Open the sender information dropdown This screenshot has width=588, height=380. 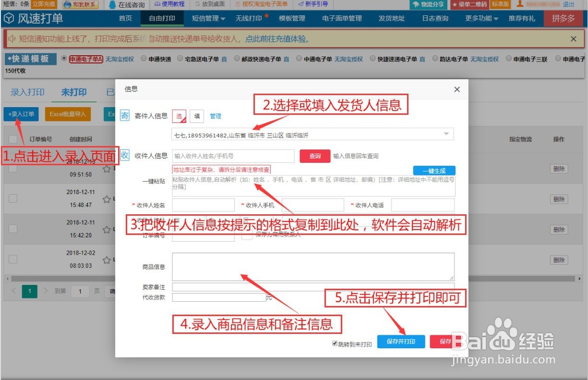click(x=447, y=134)
